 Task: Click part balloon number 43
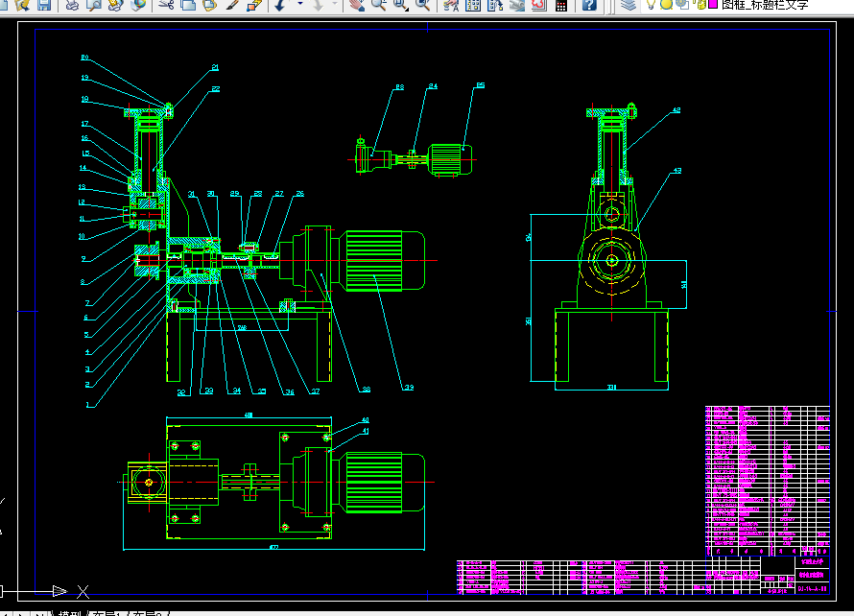[677, 171]
